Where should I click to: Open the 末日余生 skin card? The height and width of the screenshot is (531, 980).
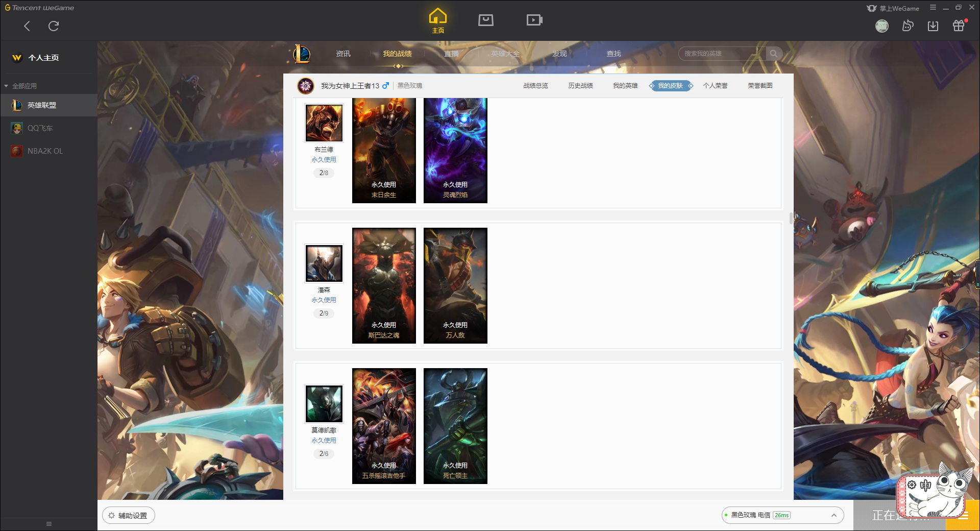click(x=384, y=151)
